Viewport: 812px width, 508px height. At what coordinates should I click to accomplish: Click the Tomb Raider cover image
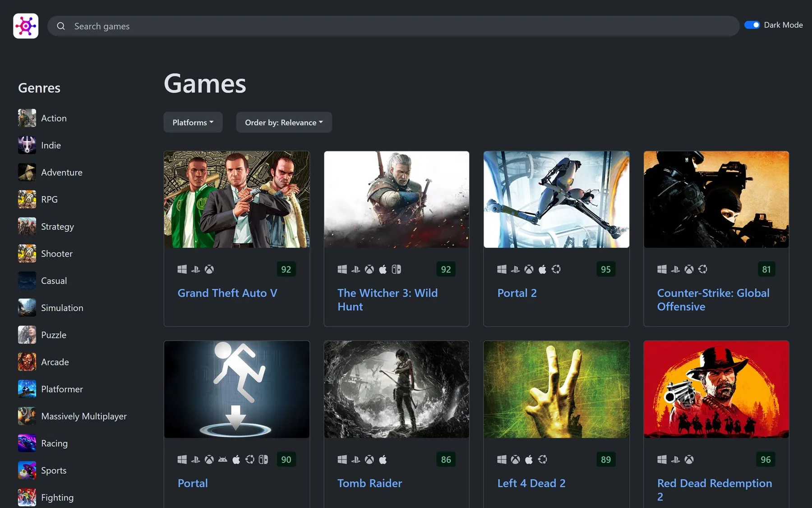pyautogui.click(x=397, y=389)
